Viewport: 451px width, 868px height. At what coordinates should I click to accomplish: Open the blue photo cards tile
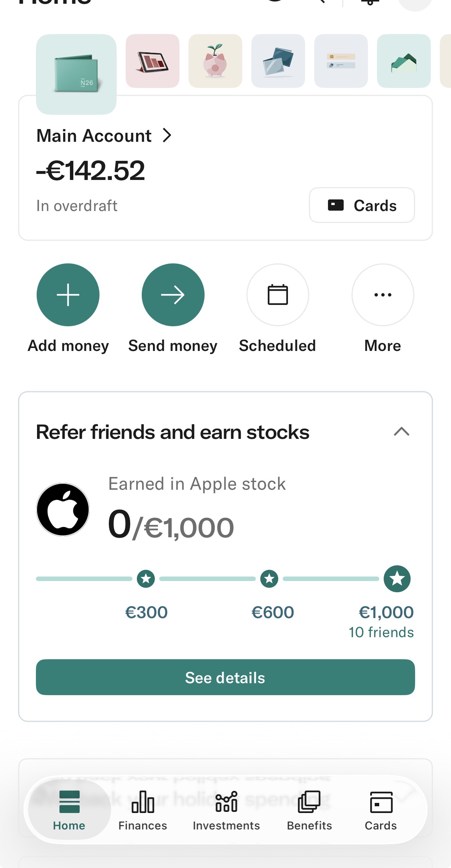pos(278,61)
